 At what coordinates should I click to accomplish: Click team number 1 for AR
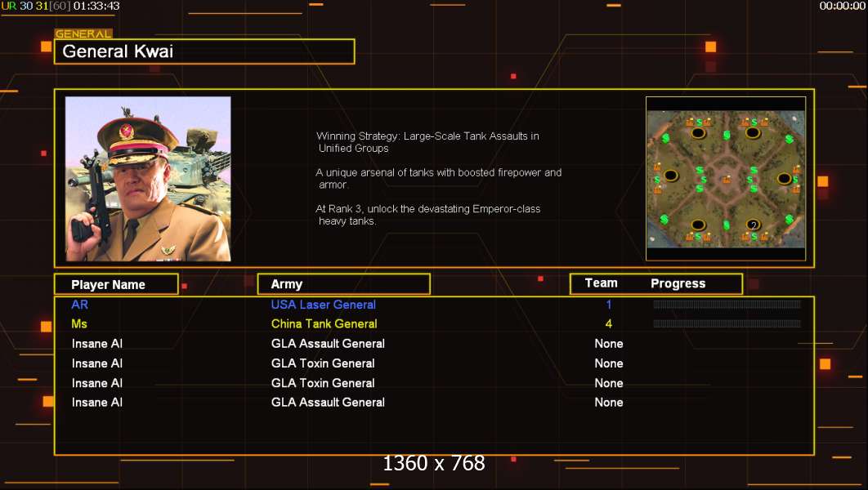pos(608,305)
